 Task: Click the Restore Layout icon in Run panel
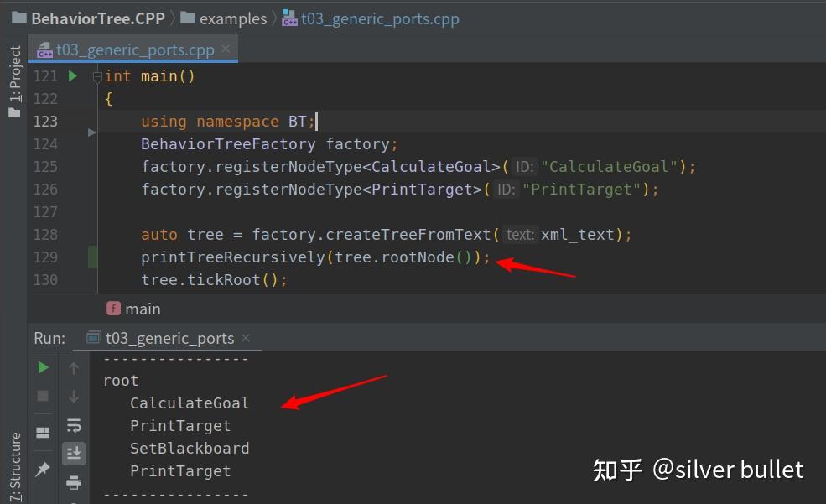43,433
